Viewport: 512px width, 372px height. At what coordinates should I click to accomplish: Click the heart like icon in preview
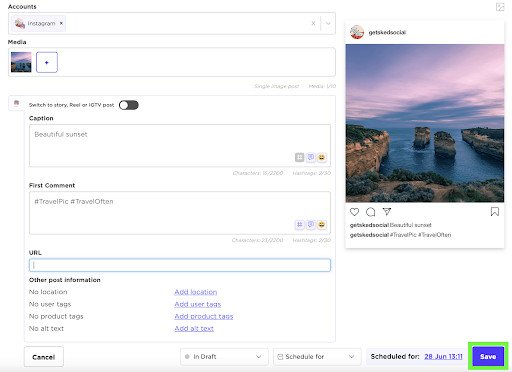click(x=354, y=212)
